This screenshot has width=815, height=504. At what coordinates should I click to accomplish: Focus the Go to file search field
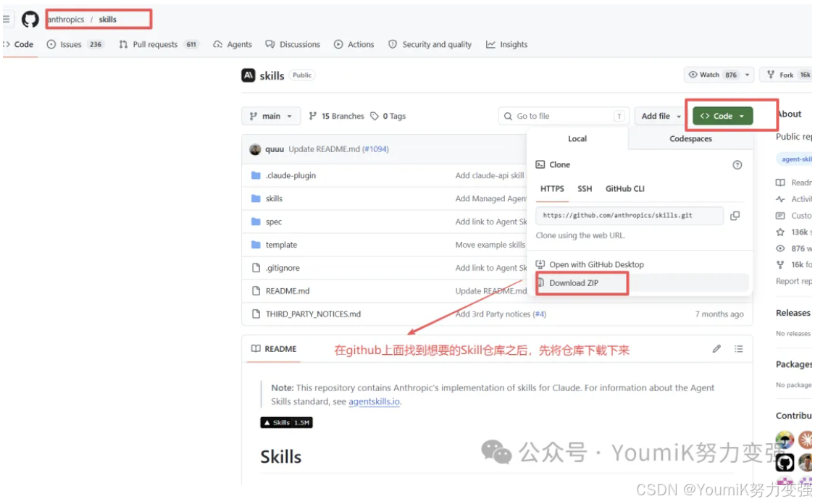564,116
